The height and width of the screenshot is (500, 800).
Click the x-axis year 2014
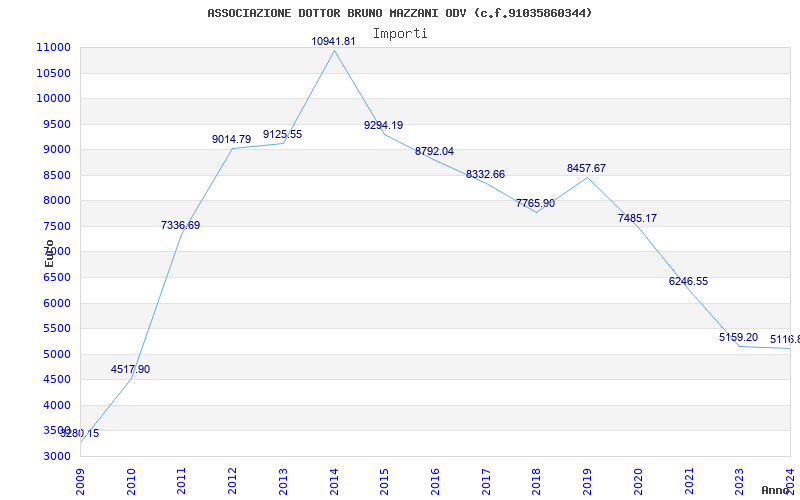pos(334,482)
